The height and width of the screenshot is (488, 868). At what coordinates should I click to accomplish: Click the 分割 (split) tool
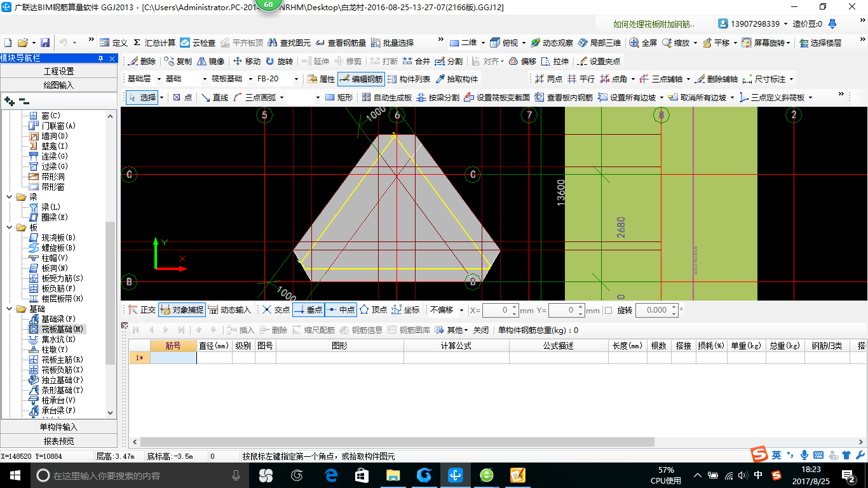(x=449, y=62)
